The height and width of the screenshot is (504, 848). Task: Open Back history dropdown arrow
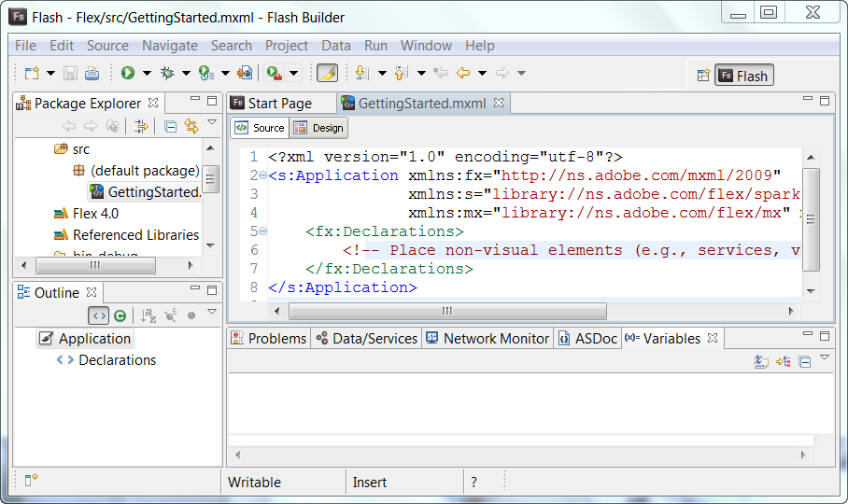click(483, 73)
